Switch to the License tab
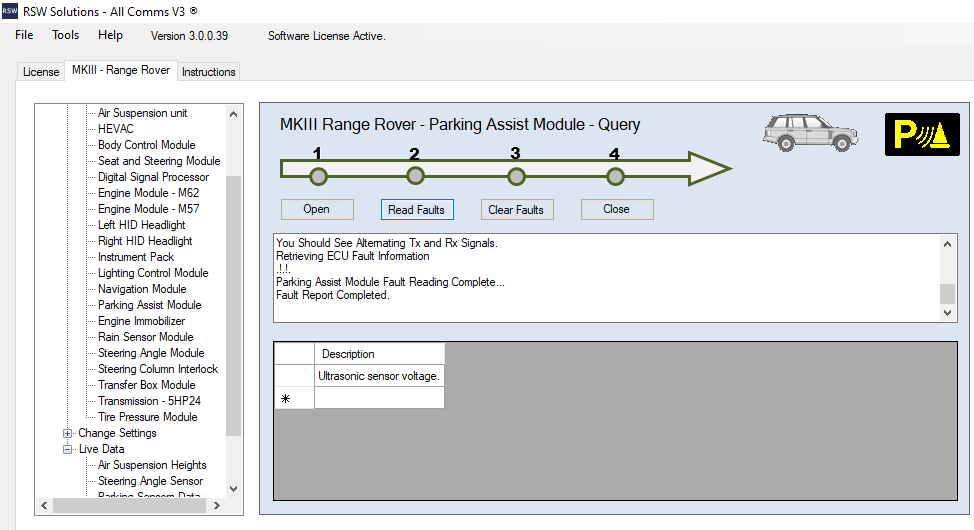This screenshot has height=530, width=974. 41,71
